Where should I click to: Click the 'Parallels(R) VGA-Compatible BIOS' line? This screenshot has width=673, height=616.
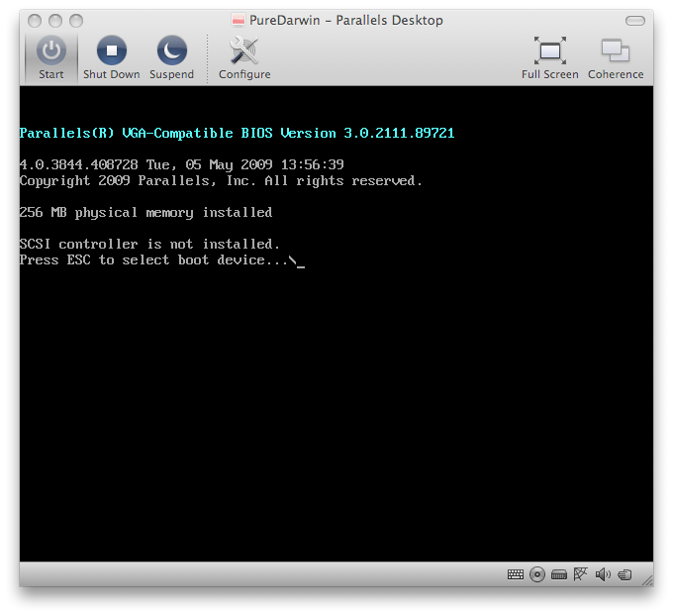click(237, 133)
